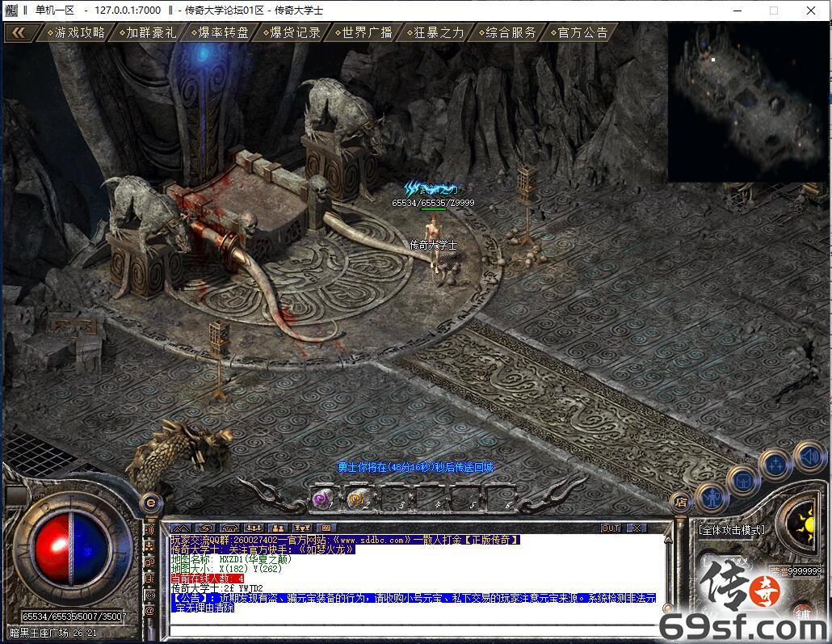Open the 综合服务 menu

[x=507, y=33]
